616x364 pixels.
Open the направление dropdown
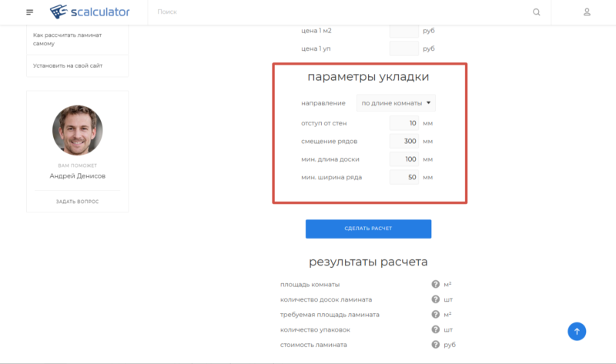pyautogui.click(x=396, y=103)
